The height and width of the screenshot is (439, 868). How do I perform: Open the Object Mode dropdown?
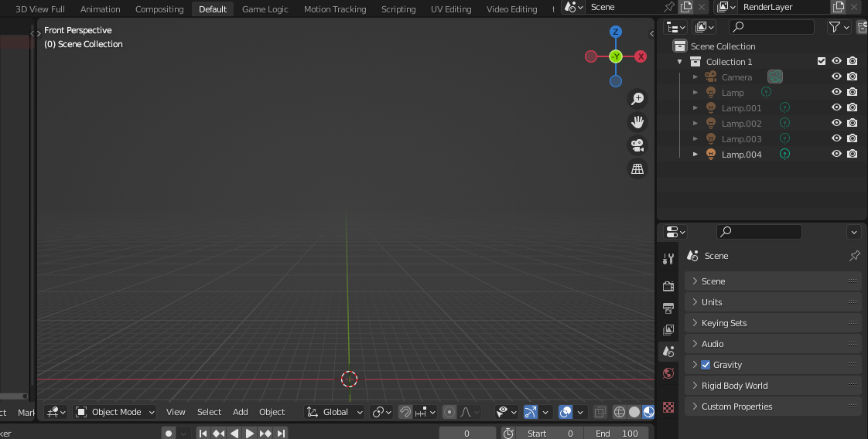114,412
